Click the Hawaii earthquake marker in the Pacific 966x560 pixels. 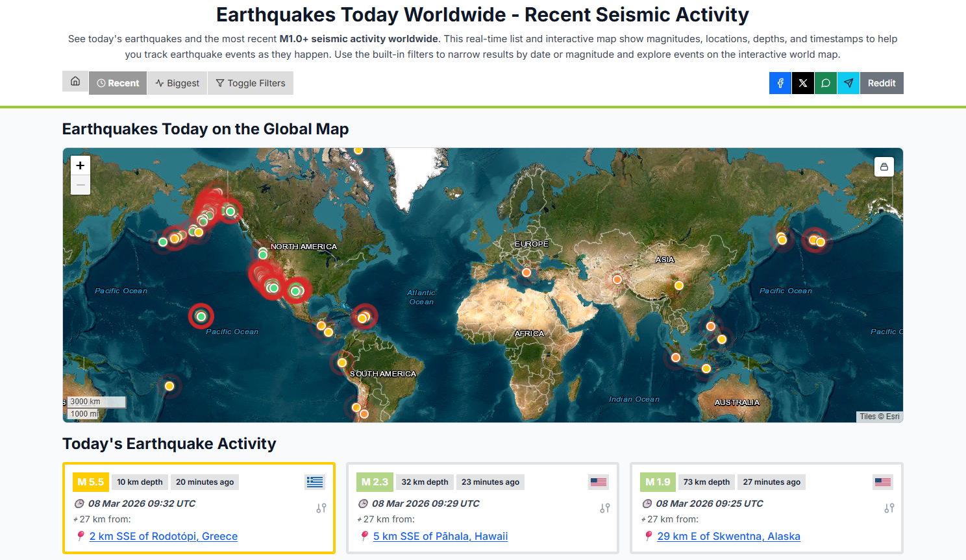pyautogui.click(x=201, y=317)
